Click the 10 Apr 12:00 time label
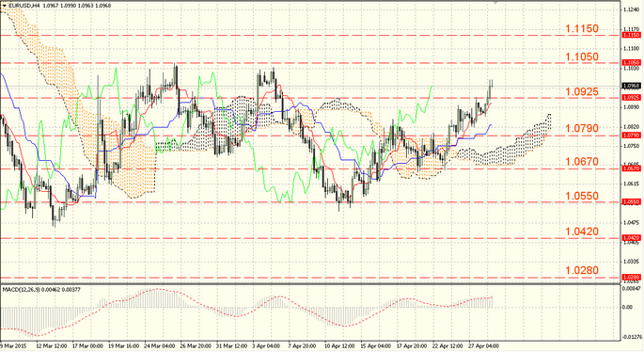 click(339, 346)
